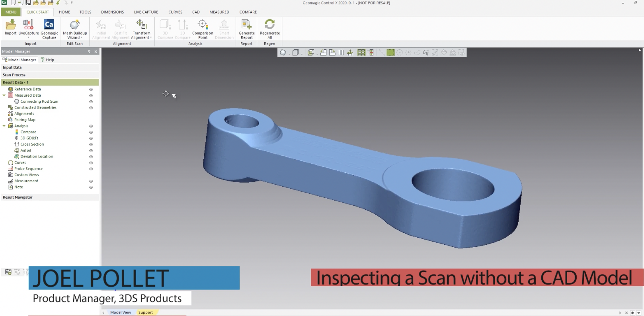Click the mesh display mode icon in viewport toolbar
This screenshot has width=644, height=316.
pyautogui.click(x=283, y=53)
